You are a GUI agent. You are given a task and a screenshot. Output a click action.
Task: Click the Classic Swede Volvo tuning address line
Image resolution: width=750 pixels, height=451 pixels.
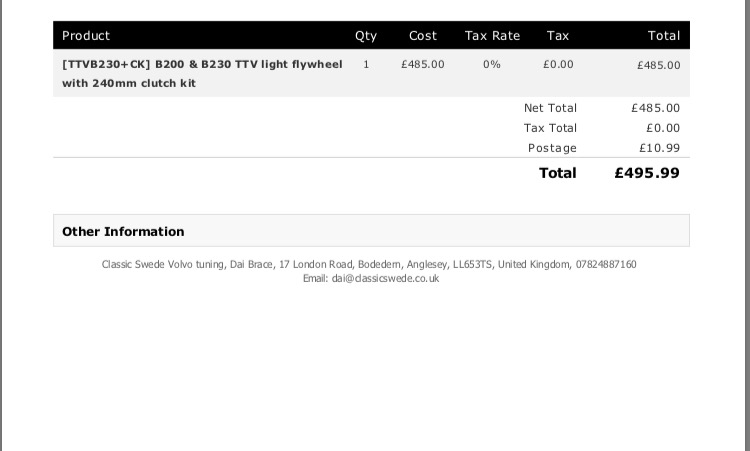click(369, 265)
